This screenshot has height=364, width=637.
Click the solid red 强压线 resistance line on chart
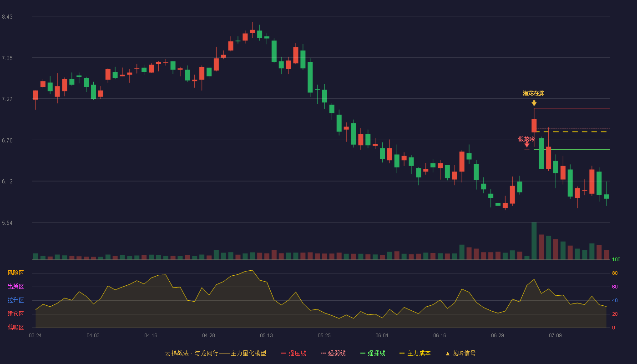pyautogui.click(x=571, y=108)
